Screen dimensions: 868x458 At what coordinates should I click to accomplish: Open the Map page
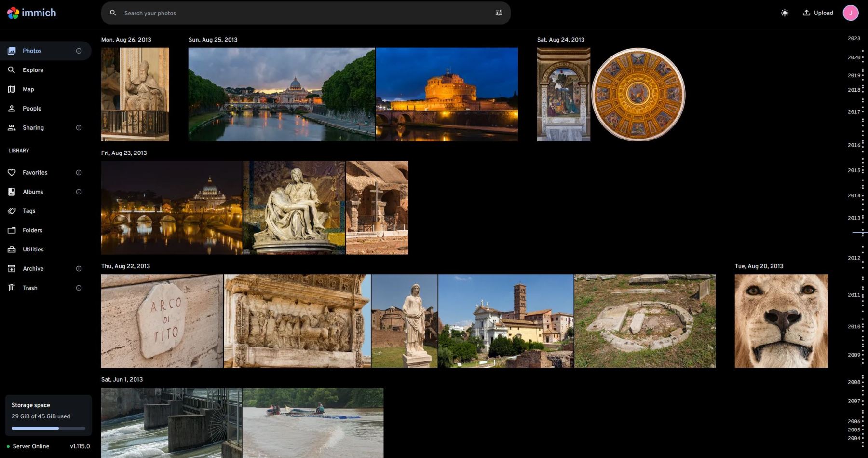tap(28, 89)
